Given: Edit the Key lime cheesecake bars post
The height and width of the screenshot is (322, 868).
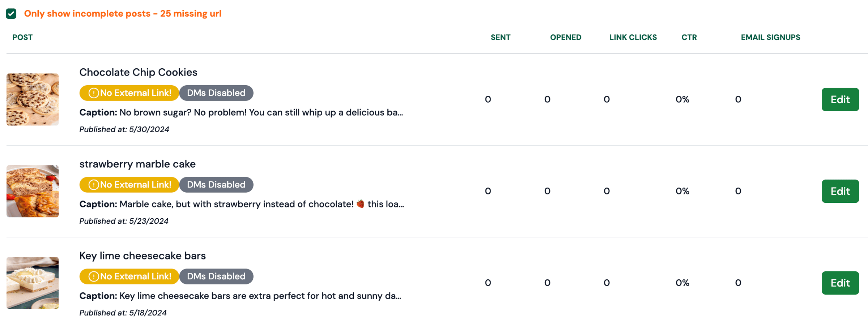Looking at the screenshot, I should point(840,283).
